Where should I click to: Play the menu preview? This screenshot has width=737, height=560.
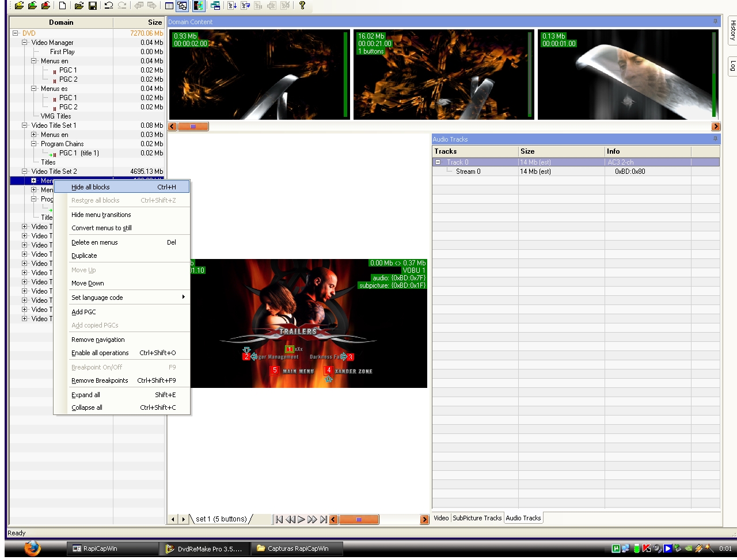click(301, 519)
